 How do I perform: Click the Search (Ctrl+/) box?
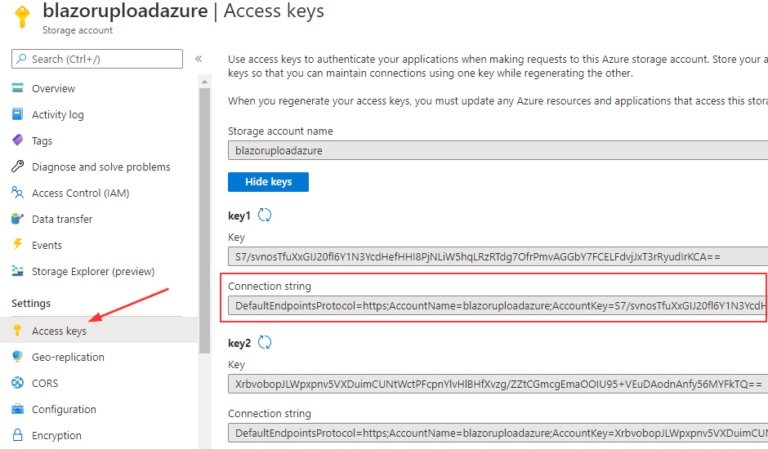[97, 59]
